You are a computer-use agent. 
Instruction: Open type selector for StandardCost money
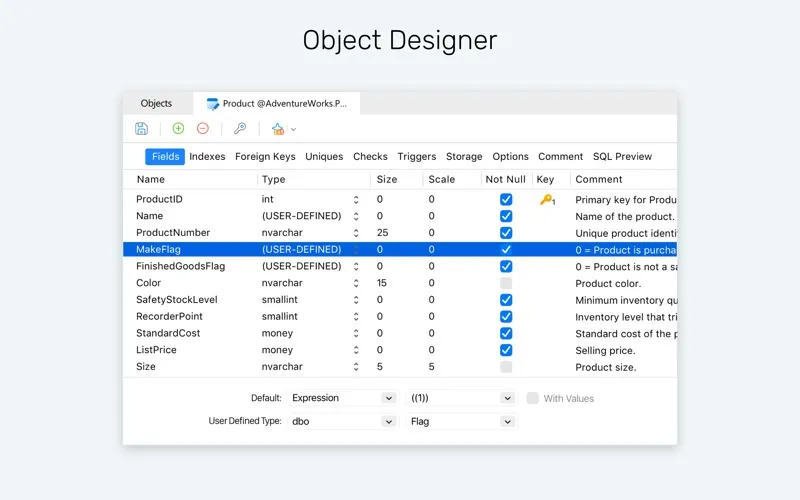coord(356,334)
